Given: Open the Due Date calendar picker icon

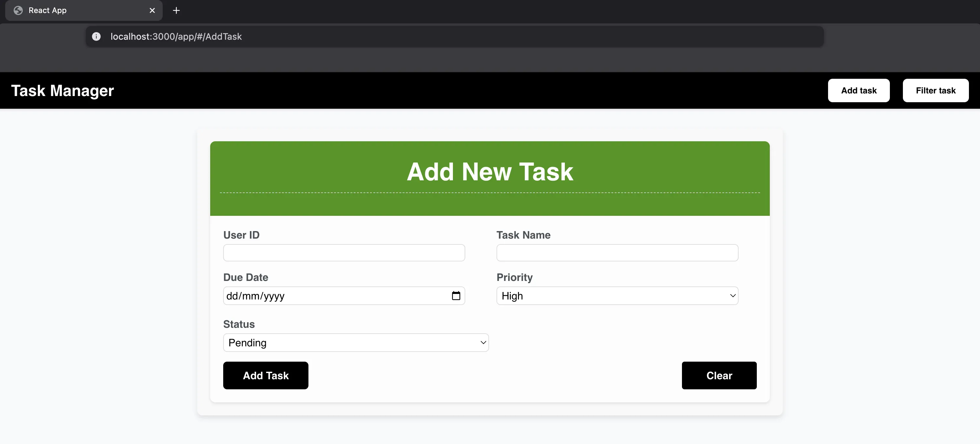Looking at the screenshot, I should coord(456,296).
